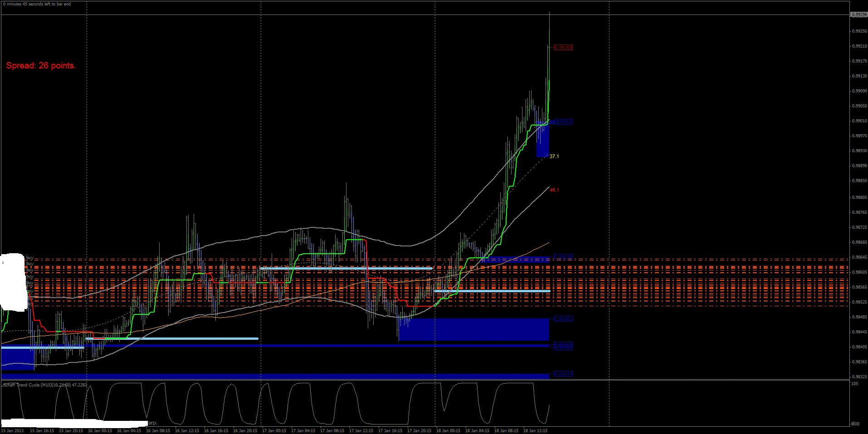Viewport: 868px width, 434px height.
Task: Select the large blue rectangle at 0.98482
Action: pos(474,329)
